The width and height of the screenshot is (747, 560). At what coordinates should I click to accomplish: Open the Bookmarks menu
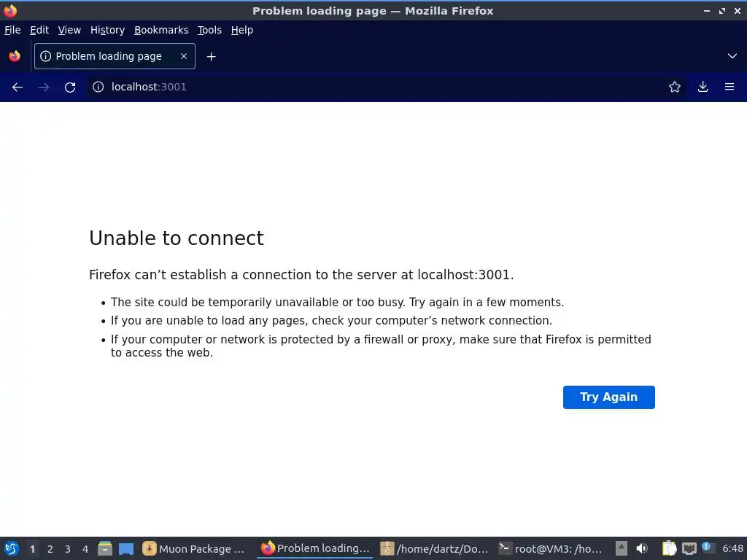(161, 30)
